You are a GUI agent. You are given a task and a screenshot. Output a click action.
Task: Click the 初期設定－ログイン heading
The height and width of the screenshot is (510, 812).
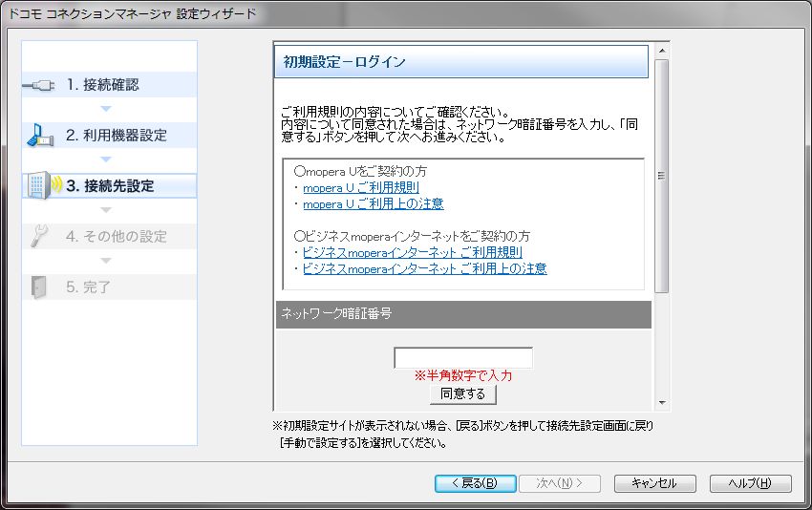click(344, 62)
